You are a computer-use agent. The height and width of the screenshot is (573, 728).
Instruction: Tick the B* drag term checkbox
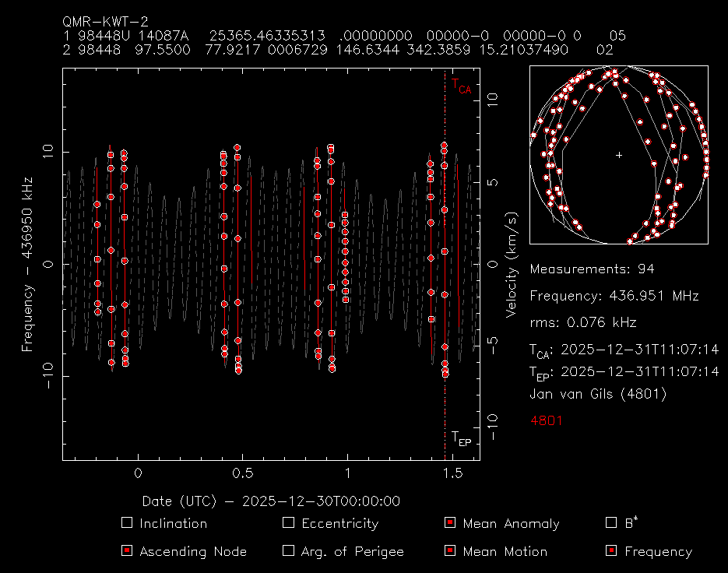click(x=610, y=523)
